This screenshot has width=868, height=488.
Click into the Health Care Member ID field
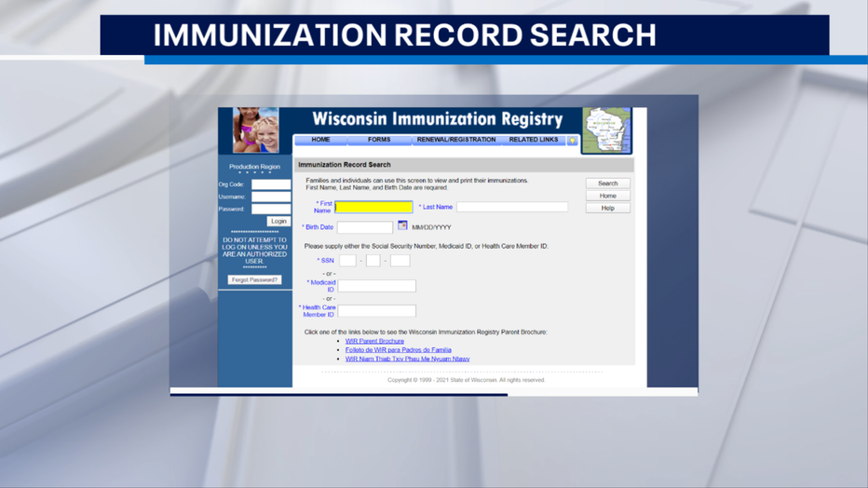pyautogui.click(x=376, y=311)
